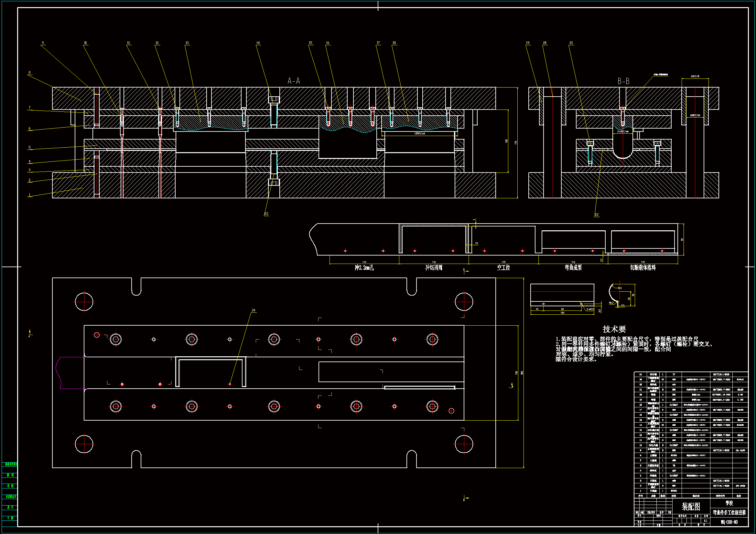The image size is (756, 534).
Task: Select part balloon number 9
Action: pyautogui.click(x=43, y=43)
